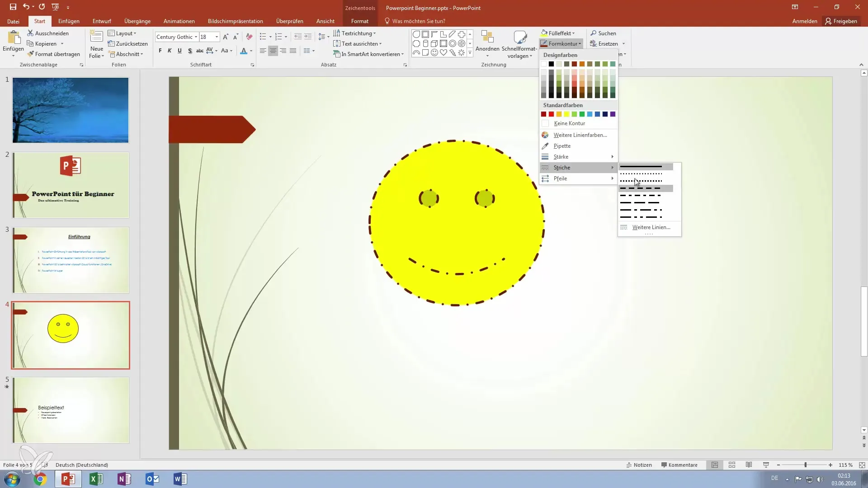Expand the Stärke submenu

578,157
